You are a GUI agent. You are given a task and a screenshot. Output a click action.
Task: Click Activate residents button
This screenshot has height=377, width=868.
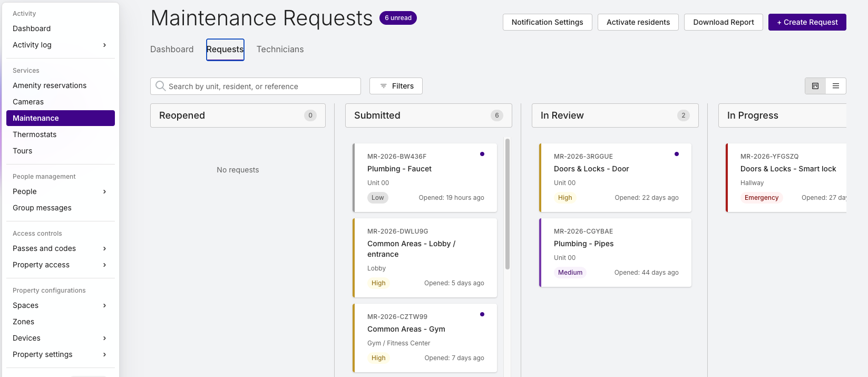638,22
